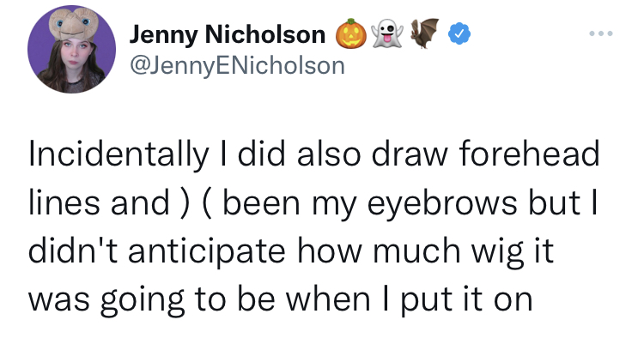Viewport: 644px width, 338px height.
Task: Open the round profile avatar picture
Action: click(71, 49)
